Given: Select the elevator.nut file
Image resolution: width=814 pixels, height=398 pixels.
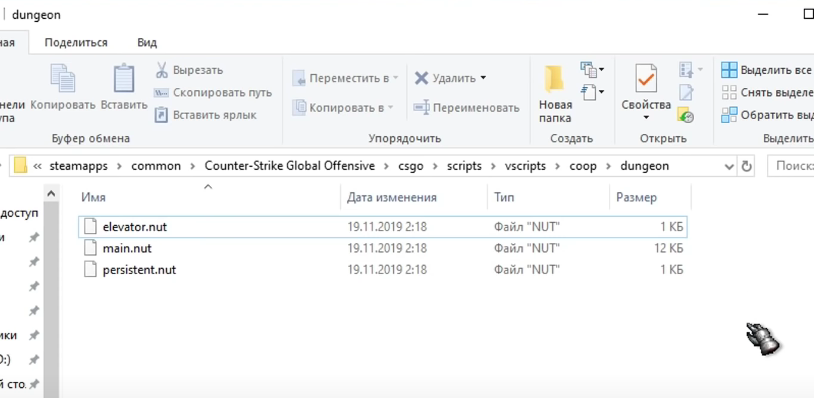Looking at the screenshot, I should tap(383, 227).
